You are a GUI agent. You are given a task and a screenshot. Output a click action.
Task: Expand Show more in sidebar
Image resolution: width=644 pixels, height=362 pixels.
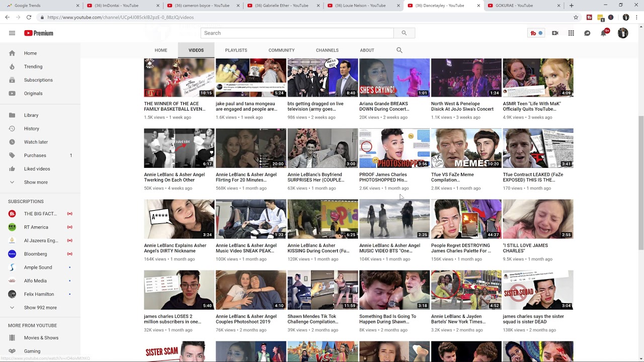point(36,183)
